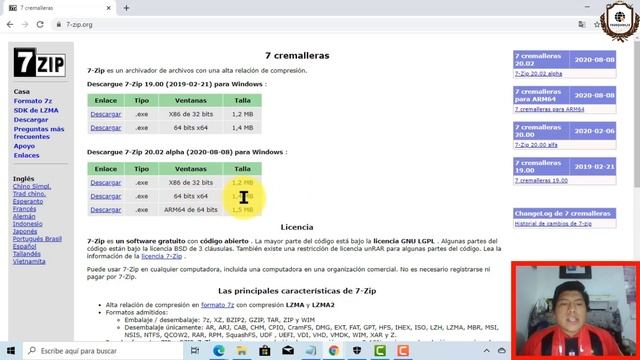Expand the system tray hidden icons chevron
The height and width of the screenshot is (360, 640).
486,351
